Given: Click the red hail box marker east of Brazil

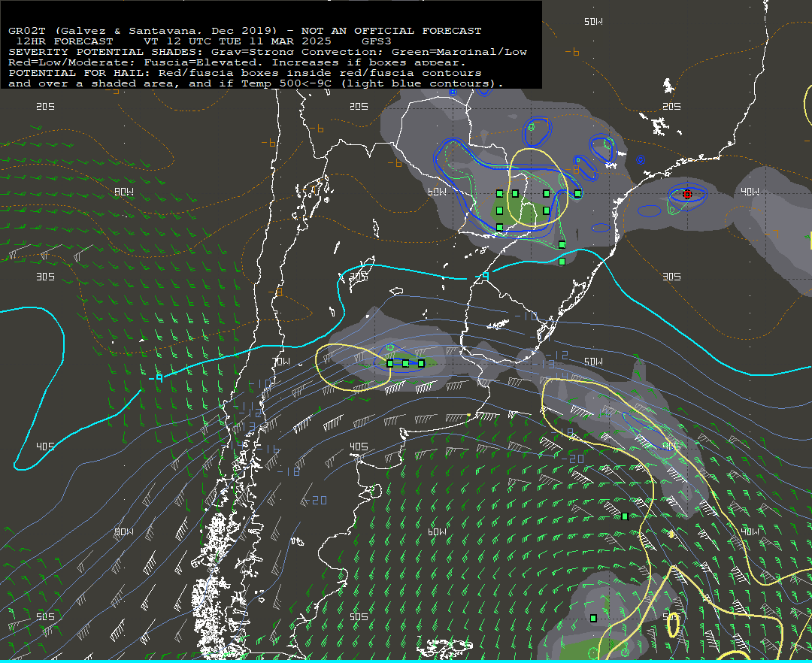Looking at the screenshot, I should click(x=687, y=195).
